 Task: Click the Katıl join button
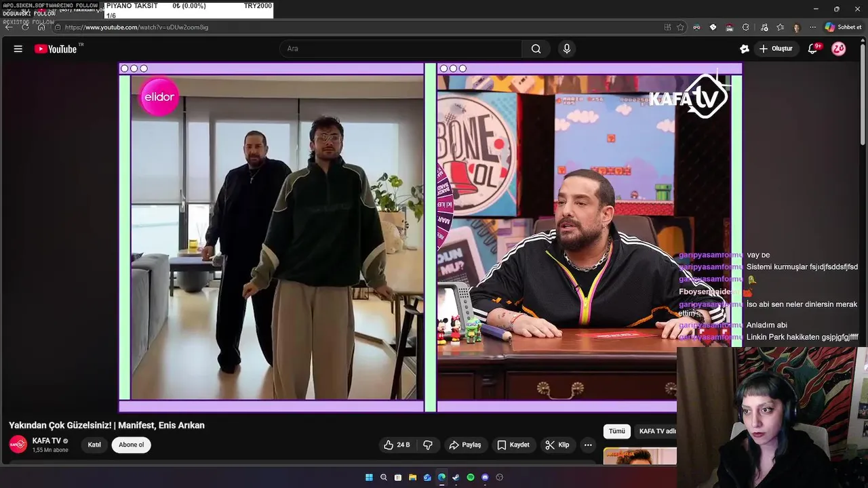95,445
